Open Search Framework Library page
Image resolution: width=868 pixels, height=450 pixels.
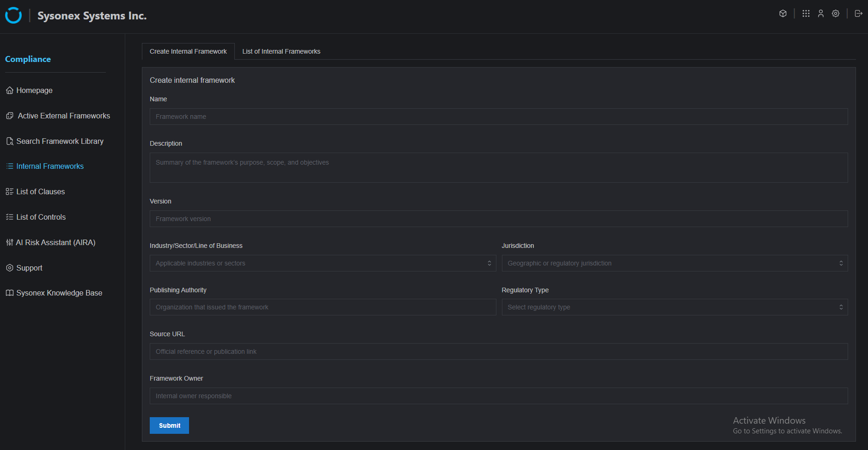point(60,141)
